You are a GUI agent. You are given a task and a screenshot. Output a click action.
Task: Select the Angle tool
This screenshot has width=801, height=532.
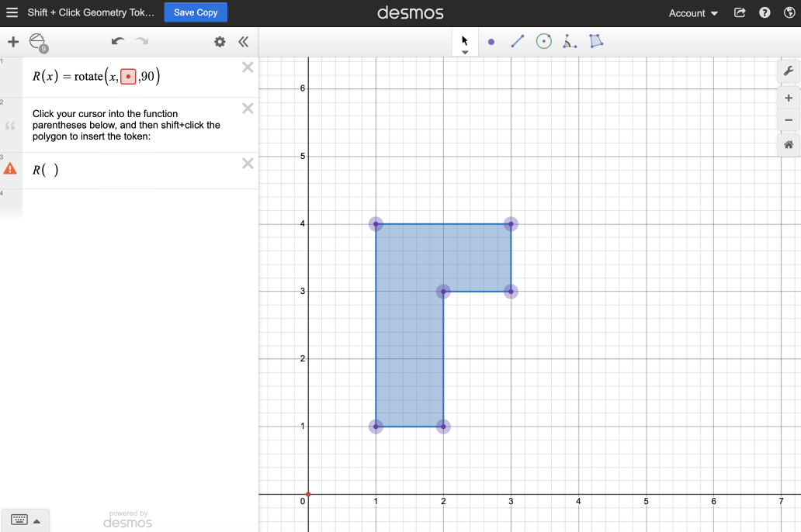(x=570, y=42)
